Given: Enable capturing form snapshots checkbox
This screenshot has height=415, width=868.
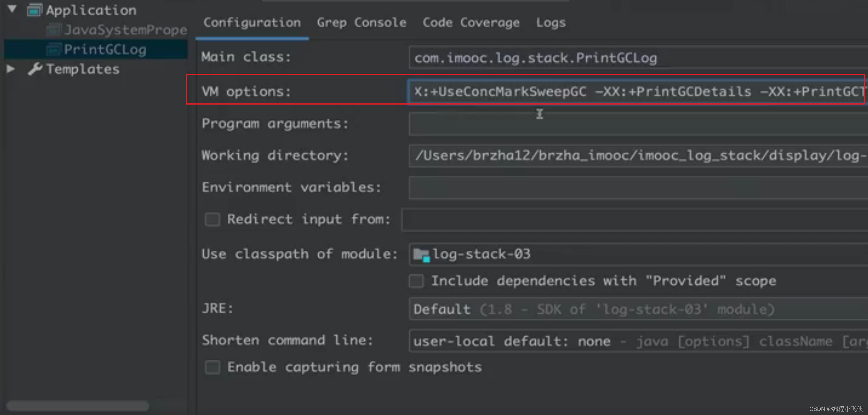Looking at the screenshot, I should pos(213,367).
